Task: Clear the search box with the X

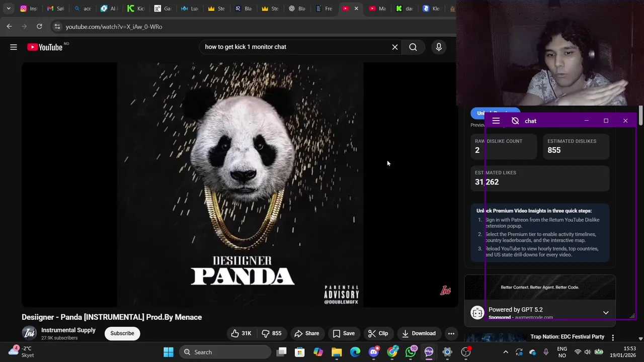Action: click(x=395, y=47)
